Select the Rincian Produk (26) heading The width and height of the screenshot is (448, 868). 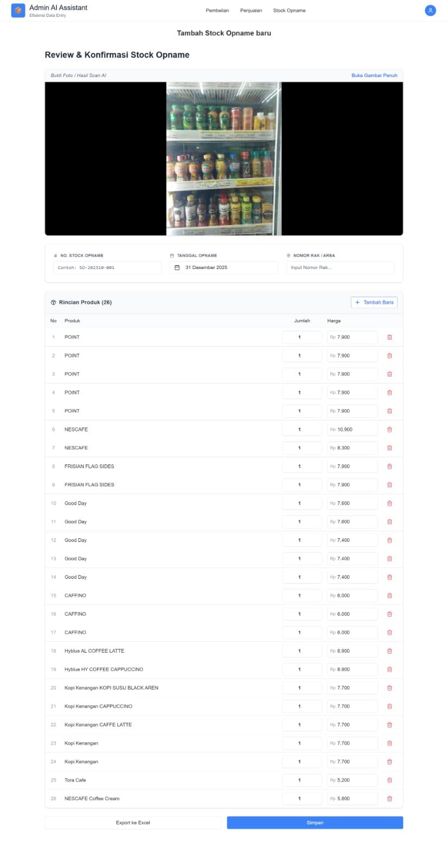(85, 302)
